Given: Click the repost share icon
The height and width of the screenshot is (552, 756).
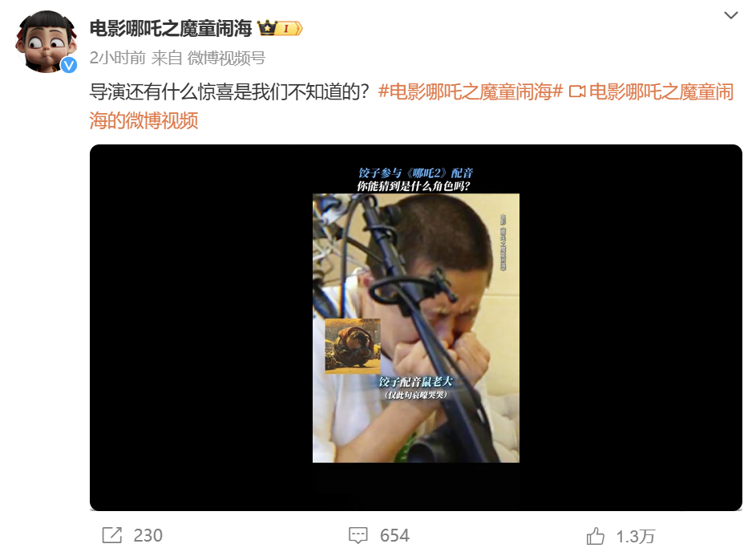Looking at the screenshot, I should [x=112, y=535].
